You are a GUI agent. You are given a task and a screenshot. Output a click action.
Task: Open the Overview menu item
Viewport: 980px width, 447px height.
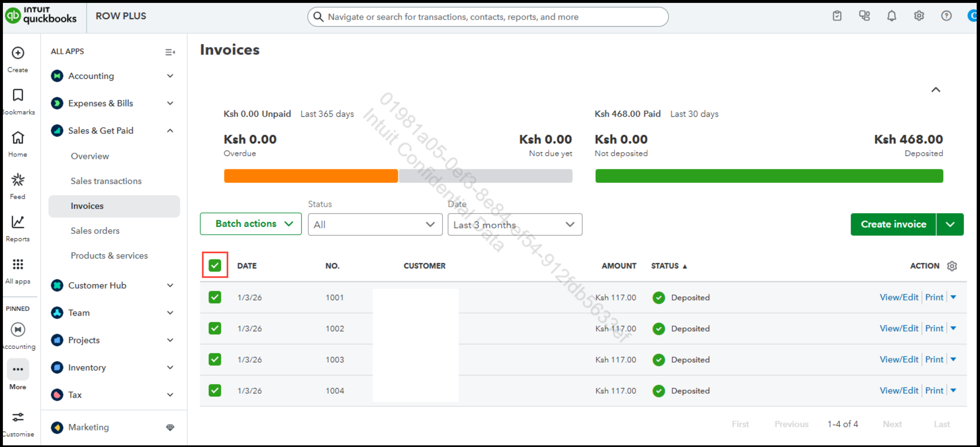tap(90, 156)
